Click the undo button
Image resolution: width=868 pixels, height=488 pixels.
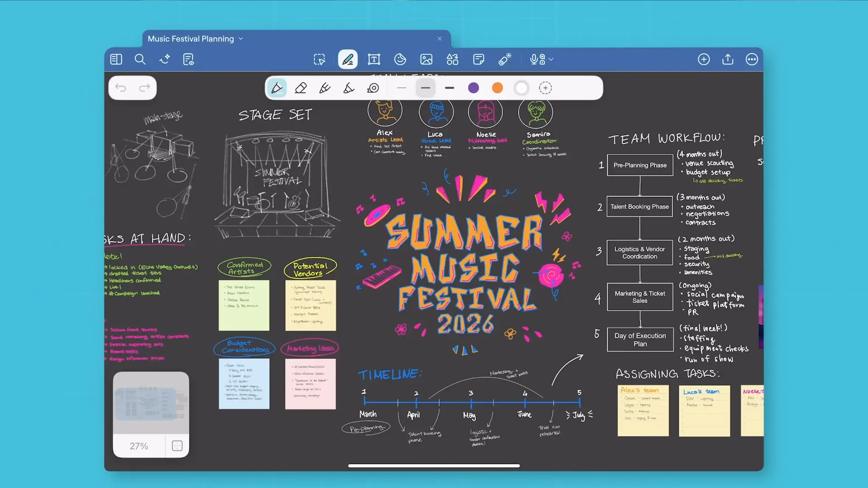point(121,88)
